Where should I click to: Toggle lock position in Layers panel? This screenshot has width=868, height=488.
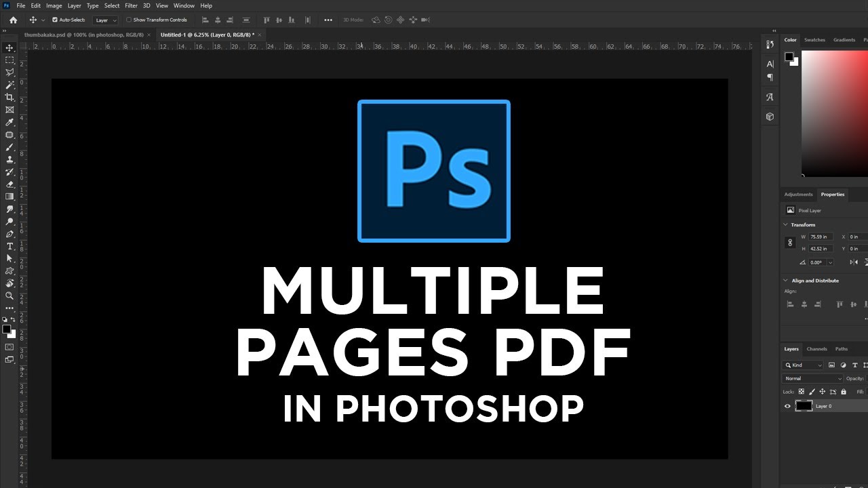pyautogui.click(x=822, y=392)
